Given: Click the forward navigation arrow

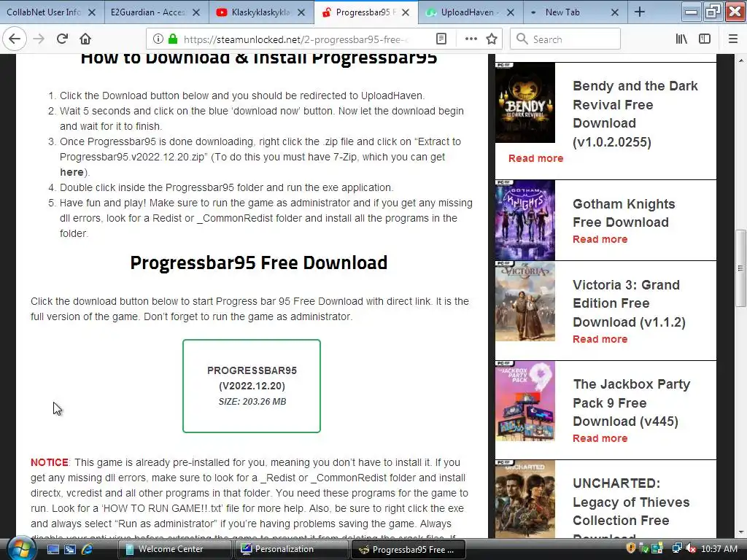Looking at the screenshot, I should [39, 39].
